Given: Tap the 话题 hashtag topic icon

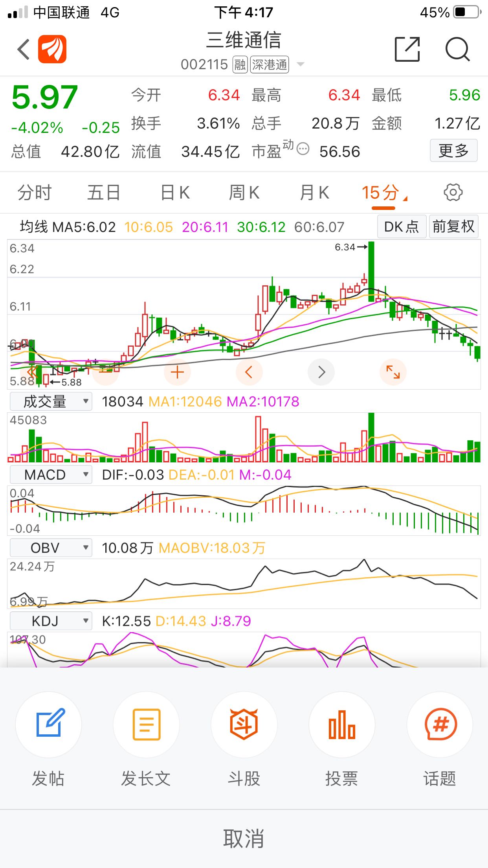Looking at the screenshot, I should tap(440, 725).
